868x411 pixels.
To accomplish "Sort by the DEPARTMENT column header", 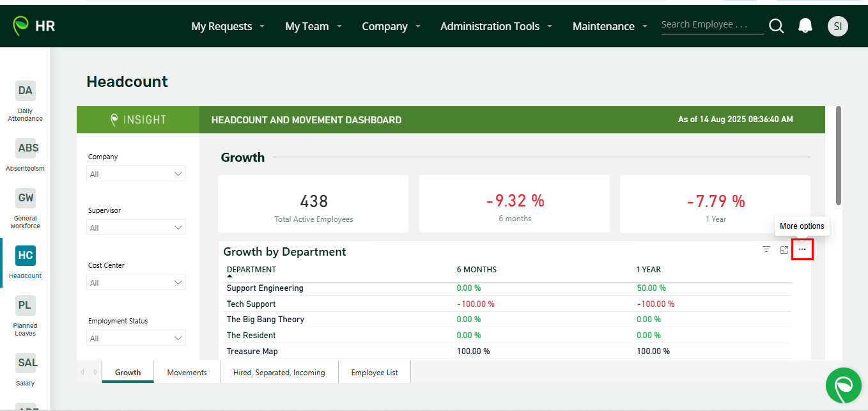I will pos(251,270).
